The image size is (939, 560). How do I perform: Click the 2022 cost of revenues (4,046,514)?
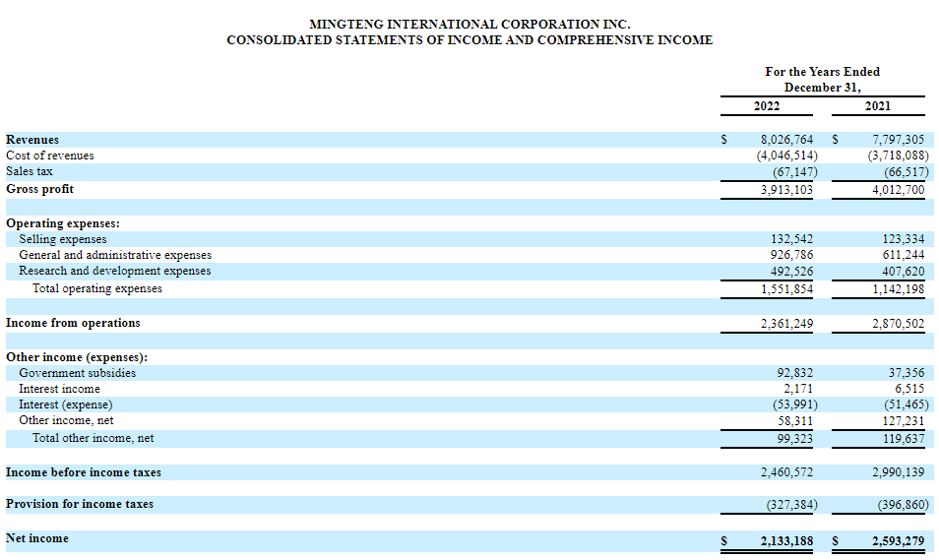pos(786,156)
